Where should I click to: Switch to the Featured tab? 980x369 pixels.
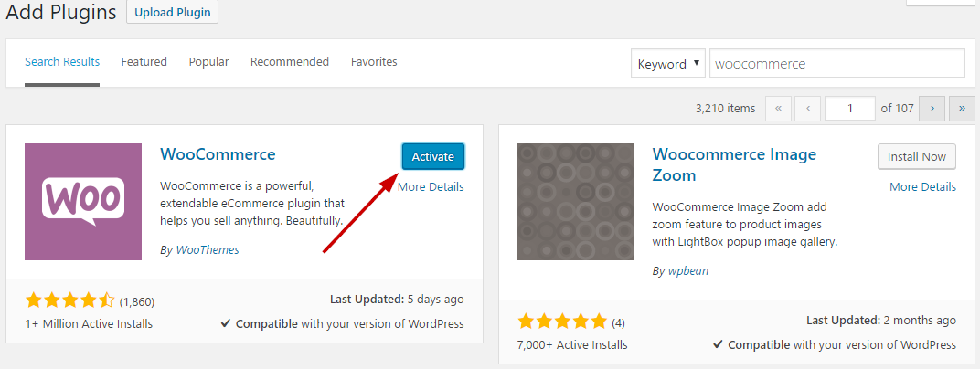click(144, 62)
